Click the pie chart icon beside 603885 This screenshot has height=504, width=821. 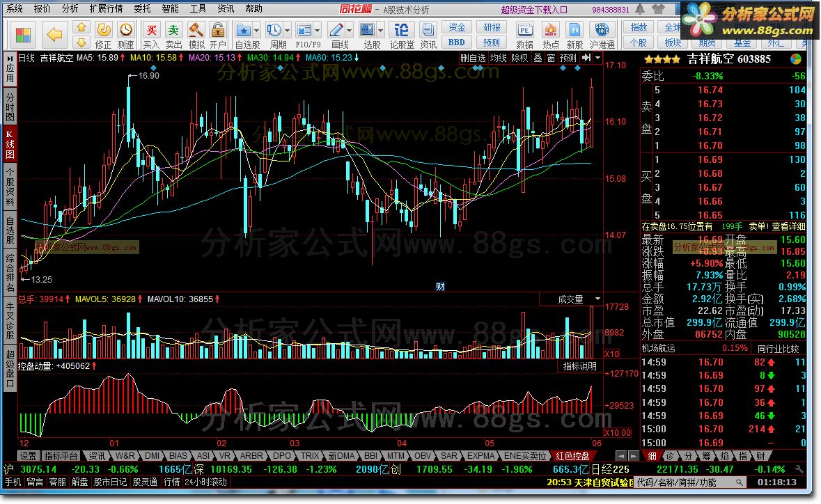[796, 59]
